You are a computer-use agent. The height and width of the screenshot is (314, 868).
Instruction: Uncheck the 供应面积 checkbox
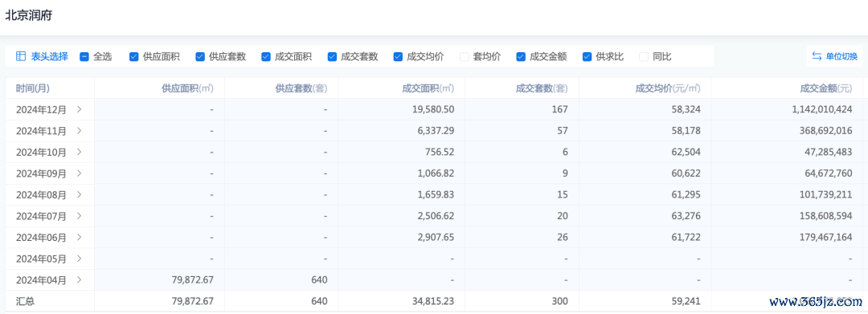[x=133, y=56]
